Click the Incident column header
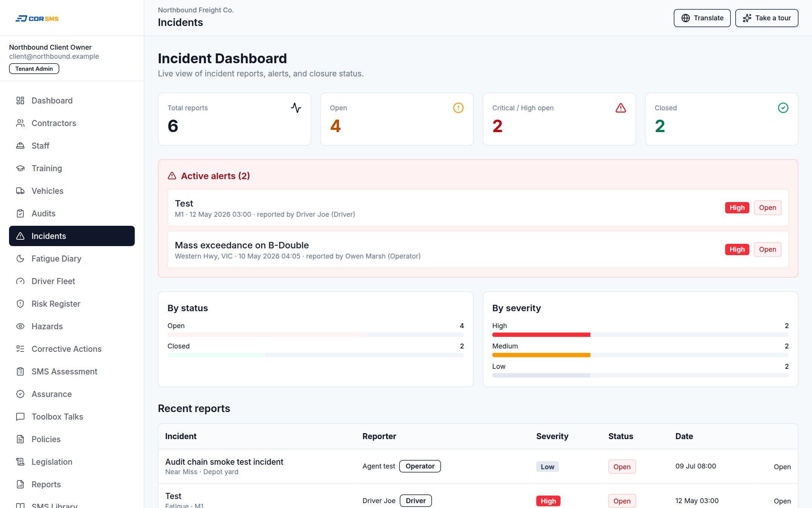Screen dimensions: 812x508 [x=181, y=436]
